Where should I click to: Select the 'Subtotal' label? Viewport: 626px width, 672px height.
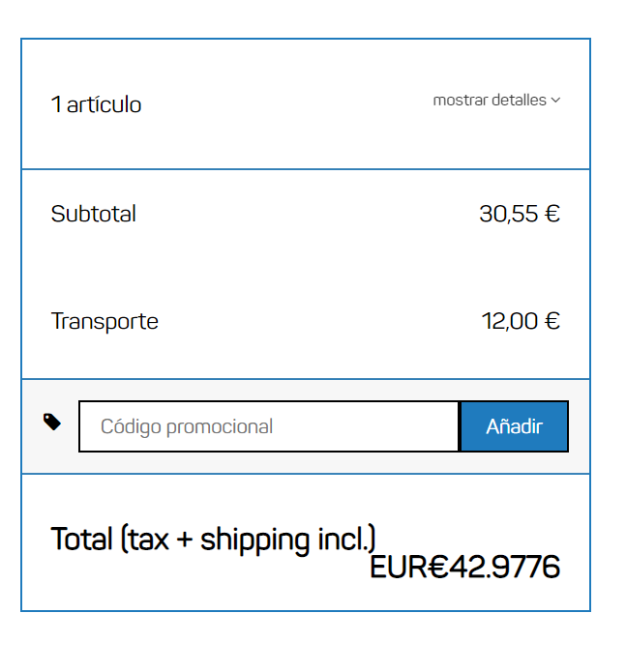[x=94, y=214]
